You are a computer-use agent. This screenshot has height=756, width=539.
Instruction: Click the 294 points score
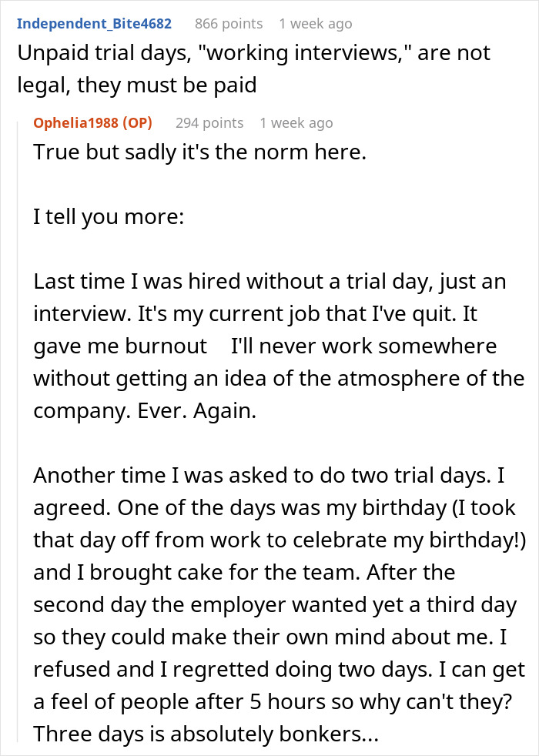coord(209,122)
